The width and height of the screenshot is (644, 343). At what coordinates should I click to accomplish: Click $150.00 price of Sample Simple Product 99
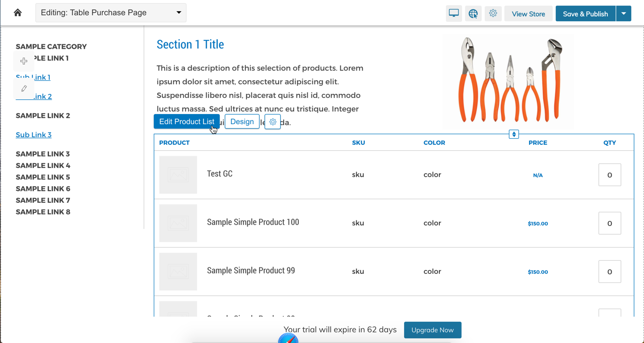[x=538, y=272]
